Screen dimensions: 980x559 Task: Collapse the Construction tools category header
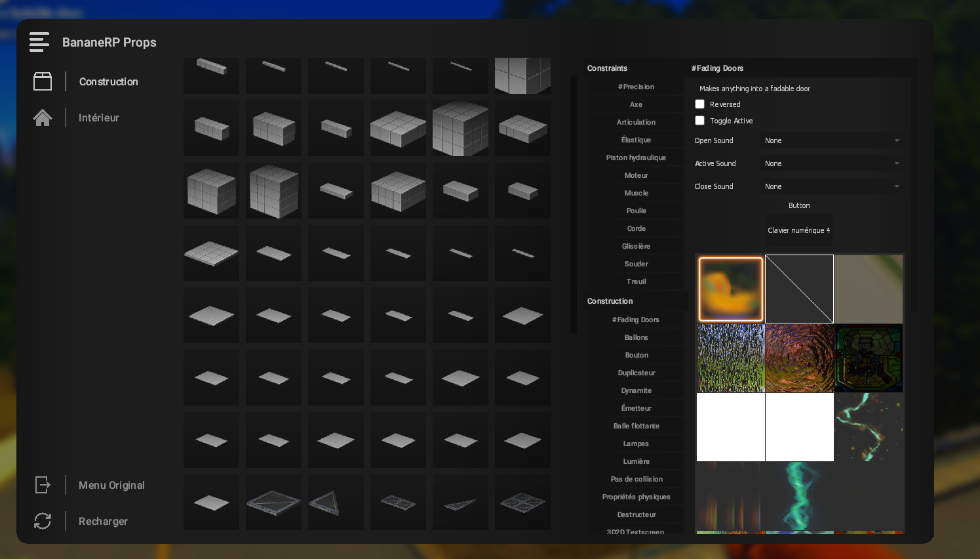[x=635, y=301]
